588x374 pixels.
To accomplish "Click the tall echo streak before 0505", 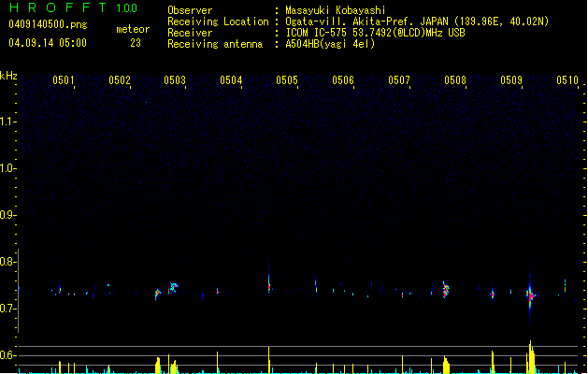I will (269, 281).
